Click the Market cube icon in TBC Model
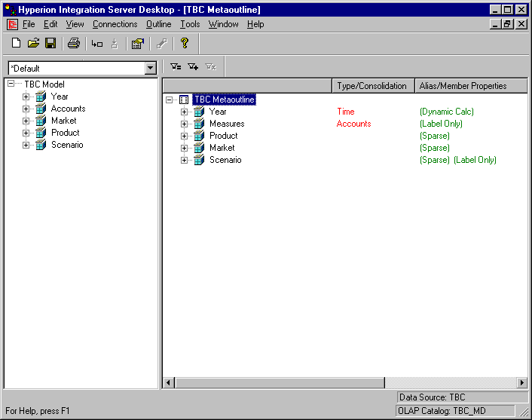532x420 pixels. [41, 121]
